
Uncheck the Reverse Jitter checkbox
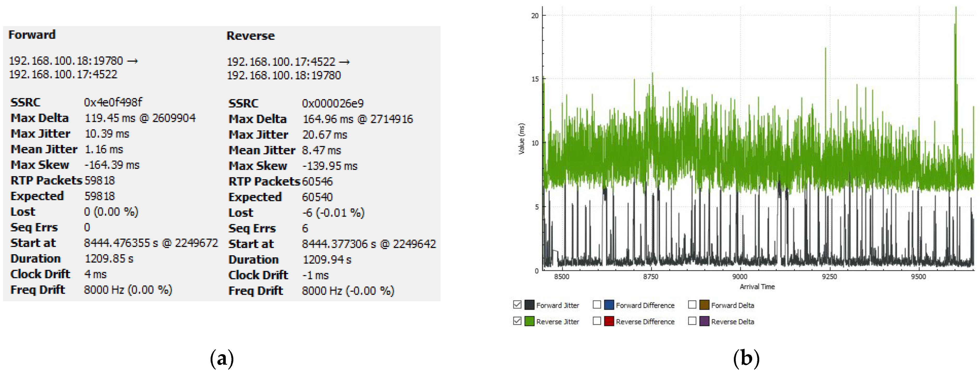(x=517, y=321)
